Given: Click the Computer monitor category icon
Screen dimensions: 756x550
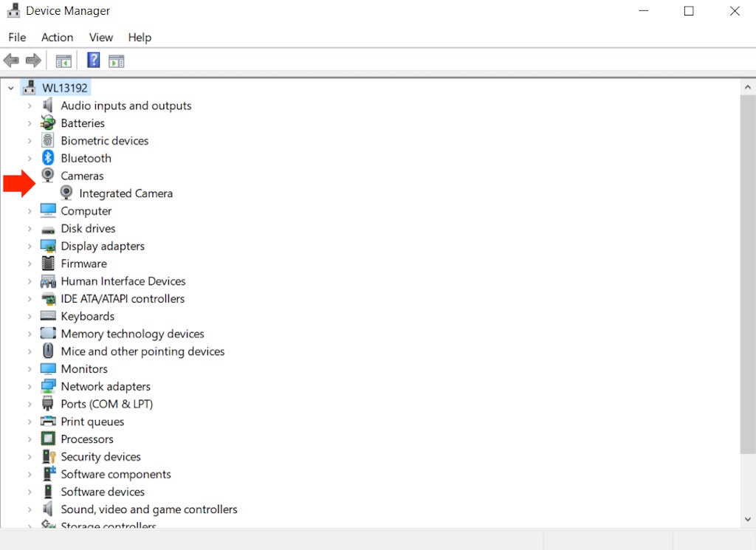Looking at the screenshot, I should point(48,210).
